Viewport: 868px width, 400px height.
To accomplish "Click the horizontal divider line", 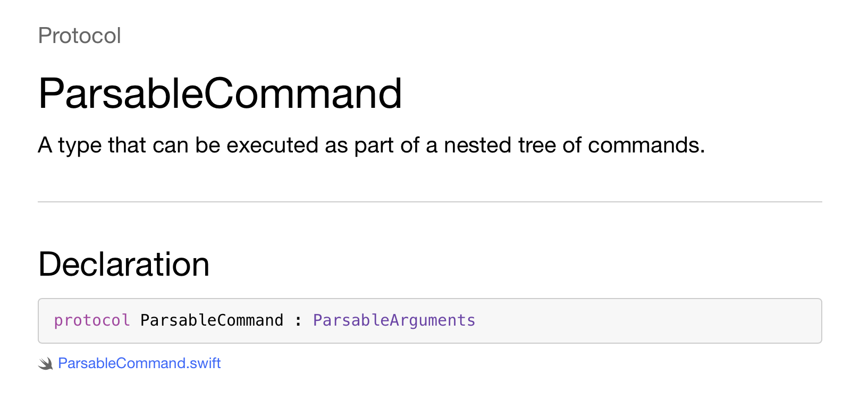I will (429, 202).
